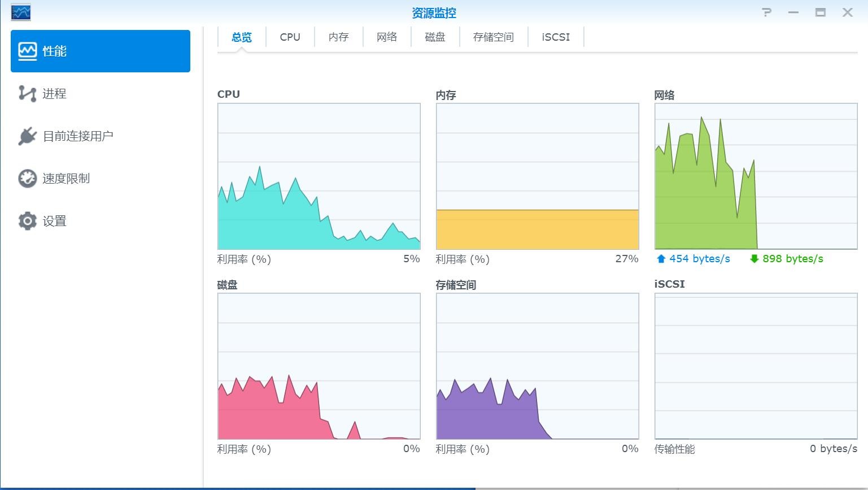The image size is (868, 490).
Task: Open the help question mark icon
Action: coord(766,12)
